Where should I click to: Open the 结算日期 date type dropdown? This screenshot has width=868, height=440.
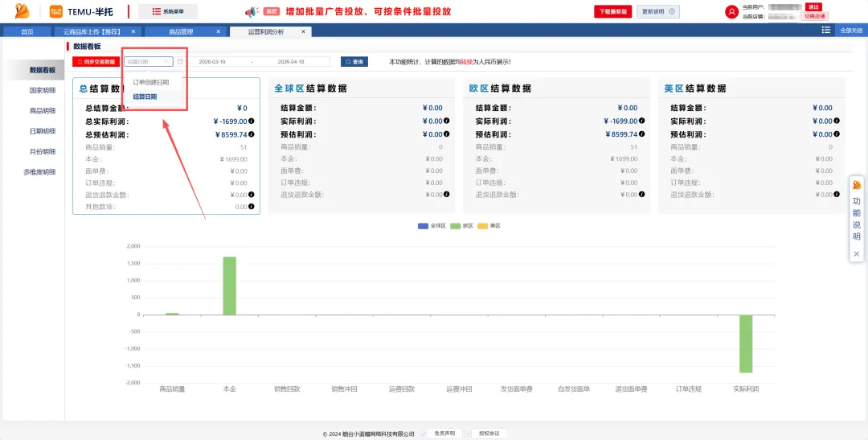(x=149, y=62)
